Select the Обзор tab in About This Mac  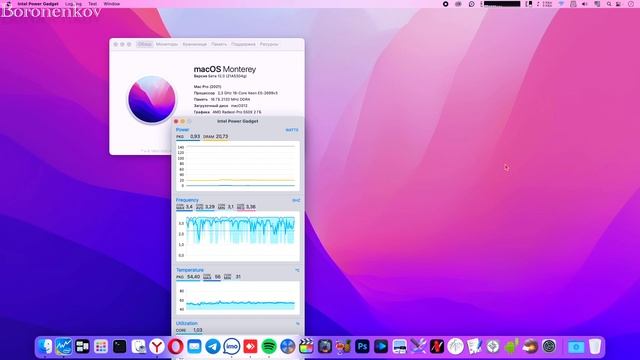(x=144, y=44)
